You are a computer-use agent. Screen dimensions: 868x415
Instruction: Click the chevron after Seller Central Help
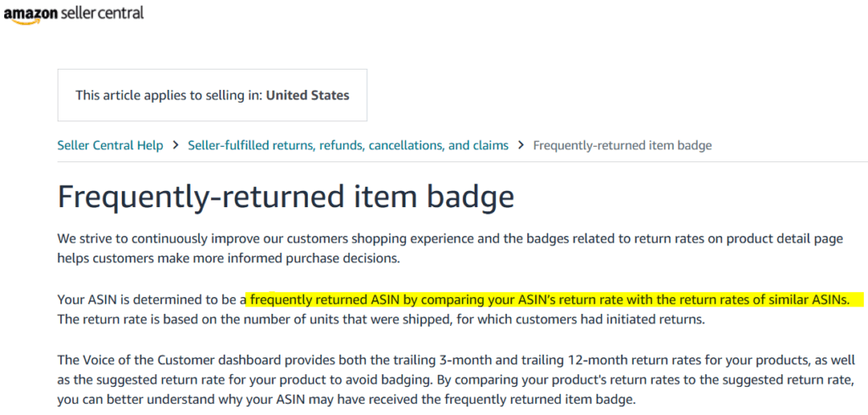click(x=175, y=145)
